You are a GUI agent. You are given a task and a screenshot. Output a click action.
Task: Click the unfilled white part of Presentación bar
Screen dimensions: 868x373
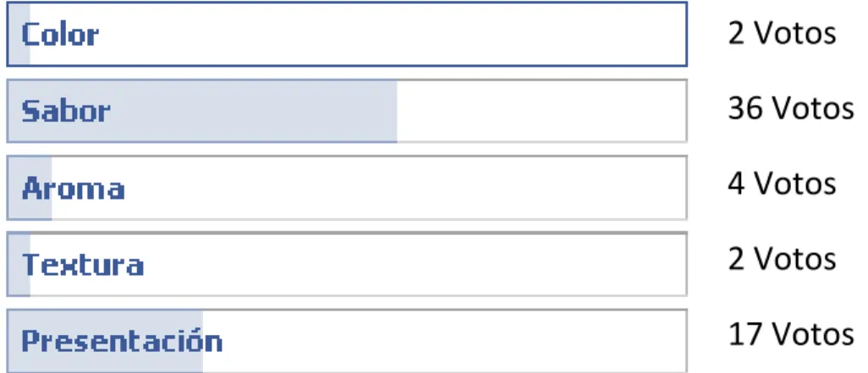tap(444, 342)
